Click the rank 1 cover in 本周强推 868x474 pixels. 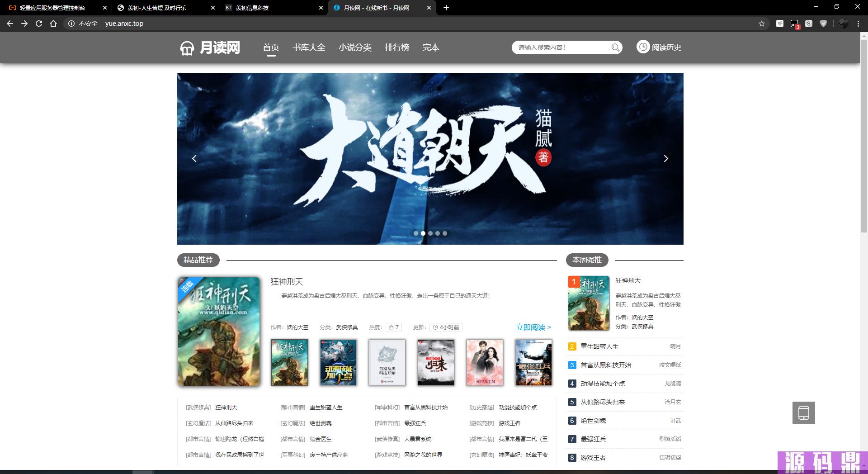(589, 303)
